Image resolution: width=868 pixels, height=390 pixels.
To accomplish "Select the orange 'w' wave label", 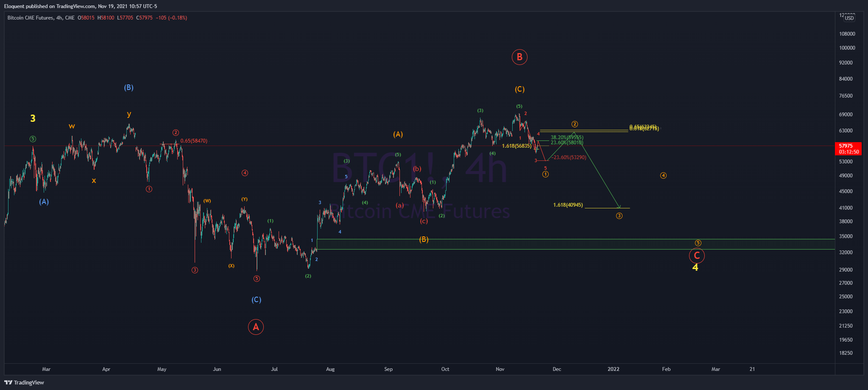I will pos(72,126).
